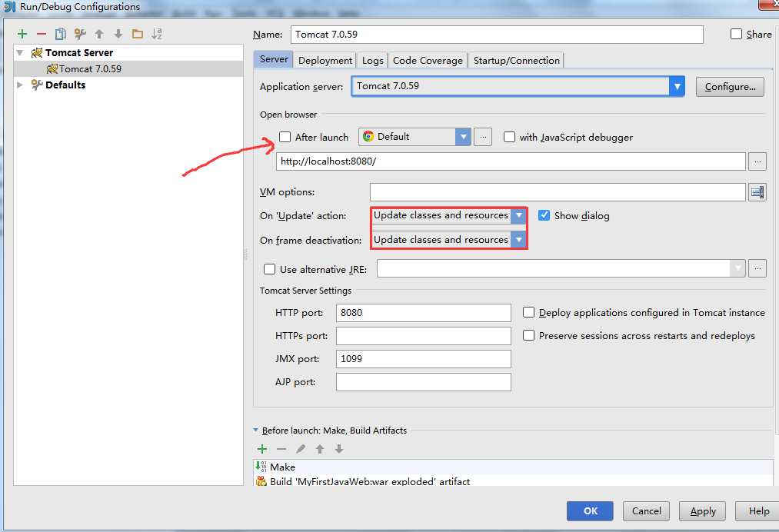Click the Apply button
The image size is (779, 532).
703,511
